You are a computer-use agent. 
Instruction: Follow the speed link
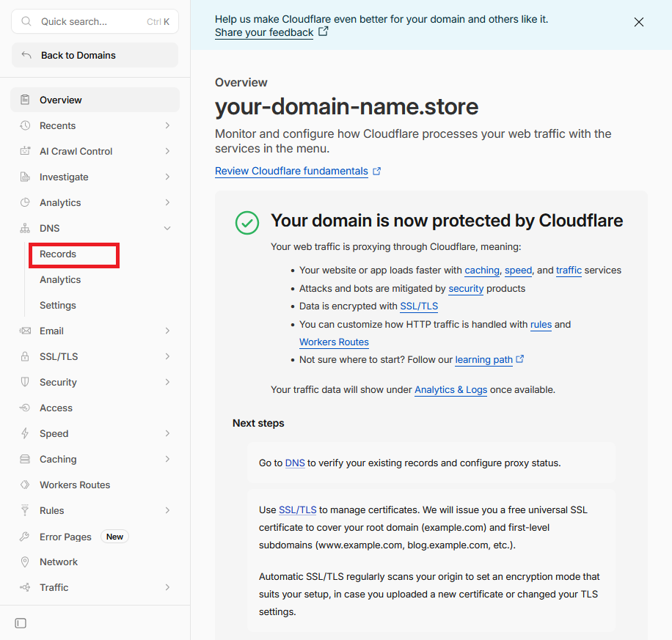click(518, 271)
